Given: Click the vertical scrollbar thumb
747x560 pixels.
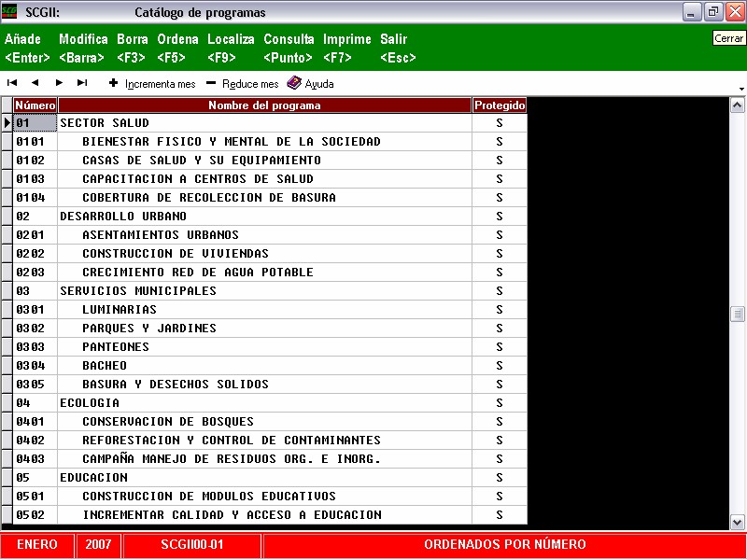Looking at the screenshot, I should [737, 314].
